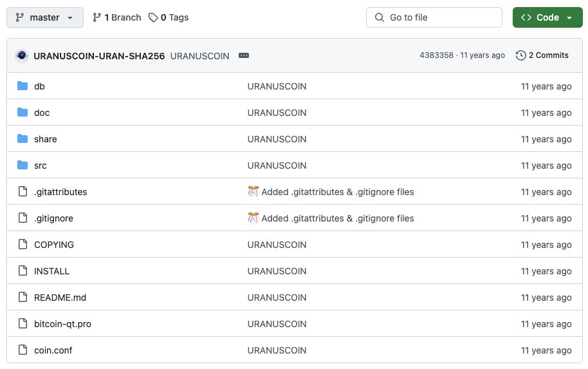Click the branch icon beside 1 Branch

[96, 17]
